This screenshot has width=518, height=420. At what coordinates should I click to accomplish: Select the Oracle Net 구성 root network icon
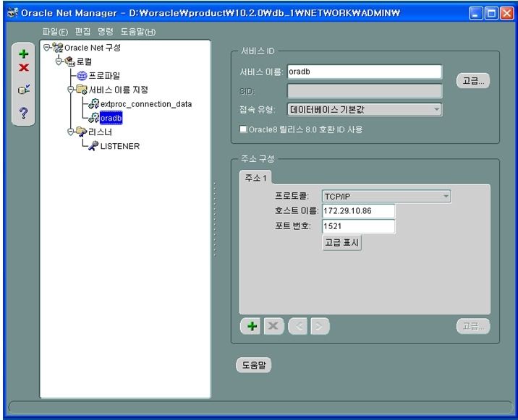[x=58, y=48]
